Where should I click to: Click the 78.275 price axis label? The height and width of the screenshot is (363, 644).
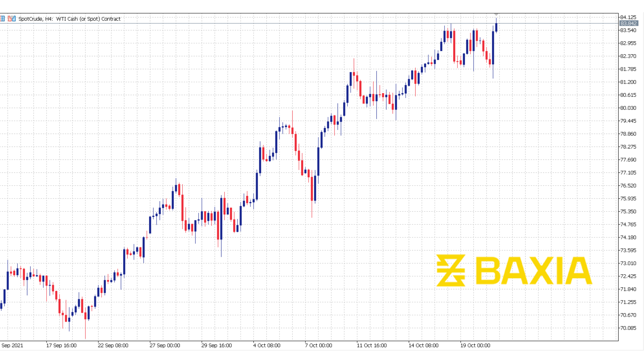click(628, 147)
